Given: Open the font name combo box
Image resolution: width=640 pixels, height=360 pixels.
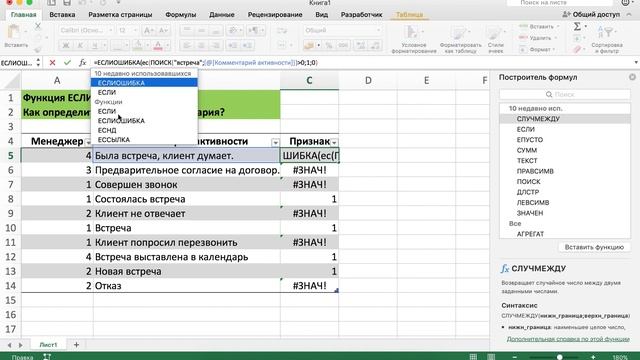Looking at the screenshot, I should point(86,31).
